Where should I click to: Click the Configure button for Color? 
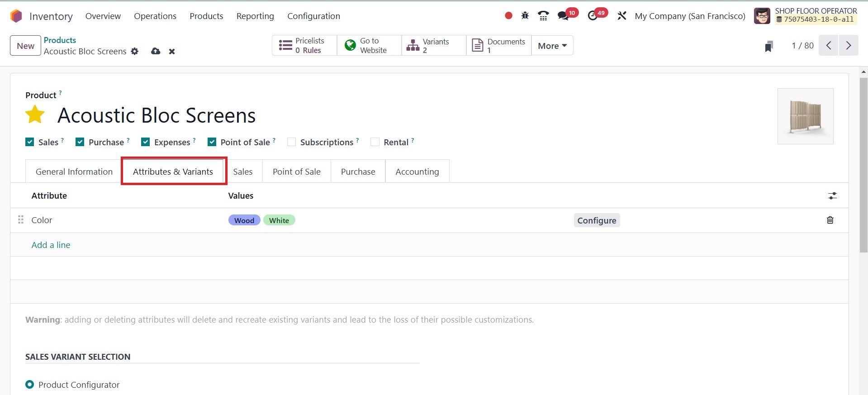[597, 220]
